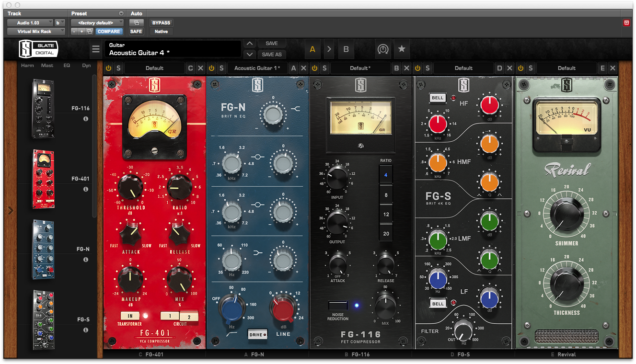Select setting B in the preset bar

(x=346, y=49)
